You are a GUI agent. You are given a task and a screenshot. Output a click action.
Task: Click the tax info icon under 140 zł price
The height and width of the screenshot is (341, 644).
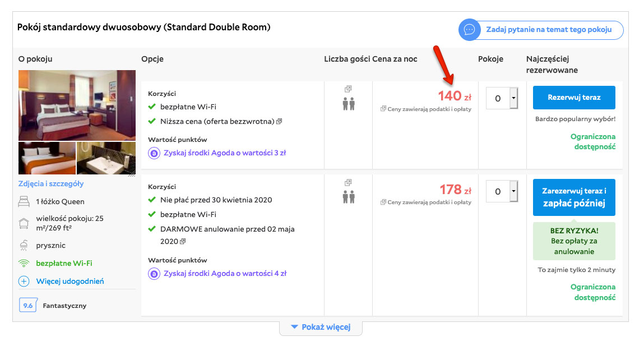(383, 109)
